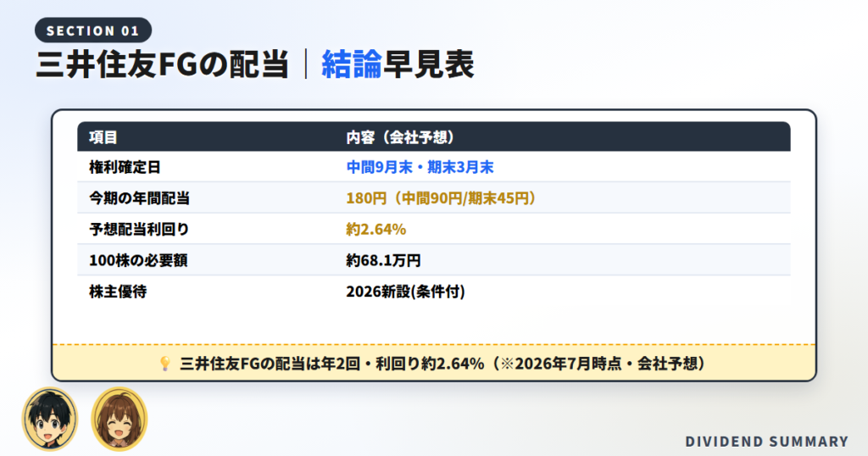Click the value 180円（中間90円/期末45円）
Image resolution: width=868 pixels, height=456 pixels.
(x=441, y=198)
